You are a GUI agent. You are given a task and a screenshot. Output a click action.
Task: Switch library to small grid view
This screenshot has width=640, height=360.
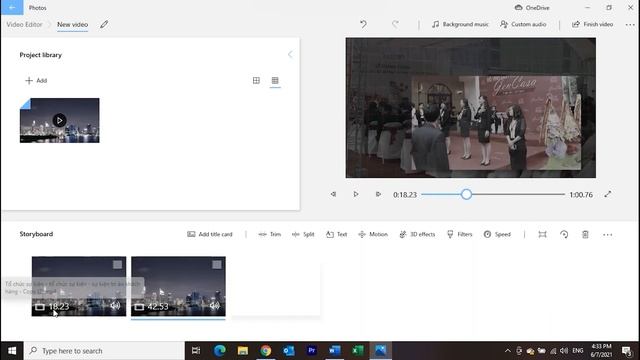pos(275,80)
